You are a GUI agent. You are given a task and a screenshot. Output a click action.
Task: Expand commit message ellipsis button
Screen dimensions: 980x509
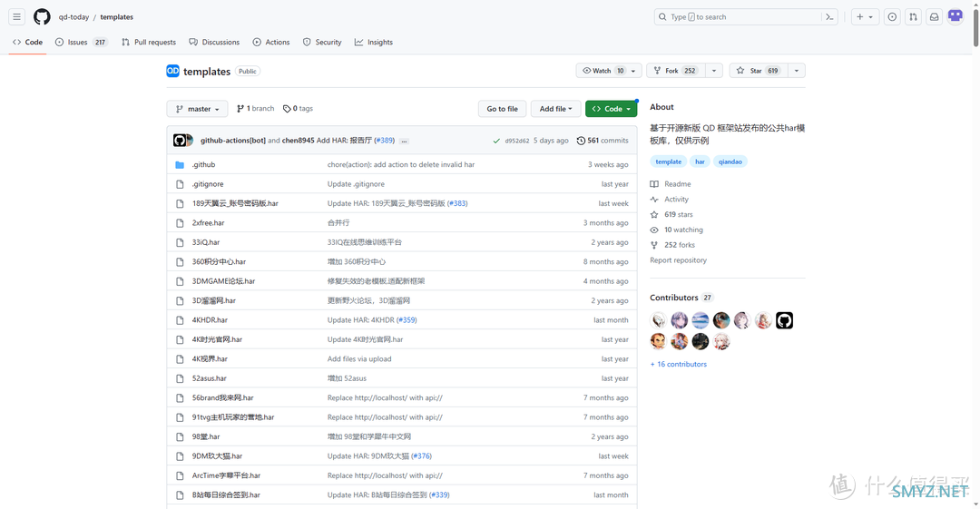coord(405,141)
